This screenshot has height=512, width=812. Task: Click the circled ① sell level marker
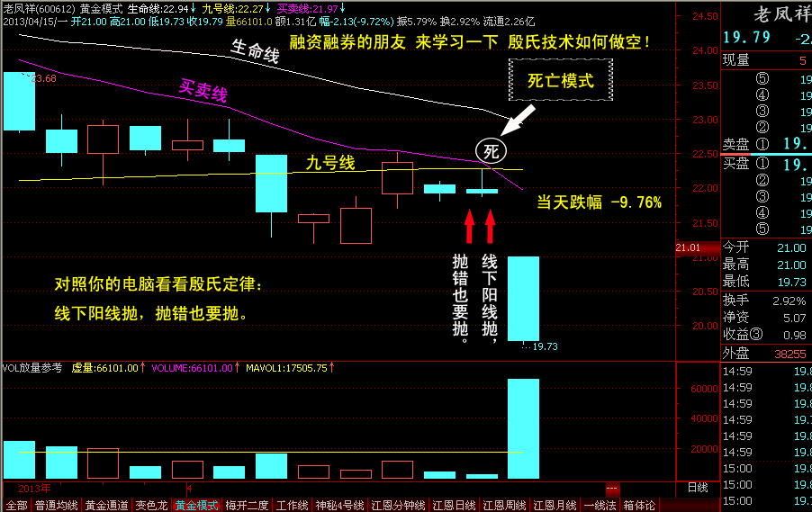(762, 144)
